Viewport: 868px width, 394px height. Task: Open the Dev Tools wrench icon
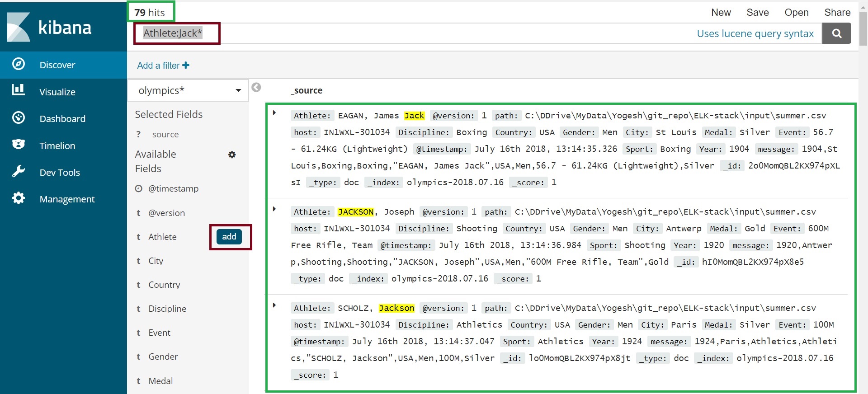click(x=19, y=171)
